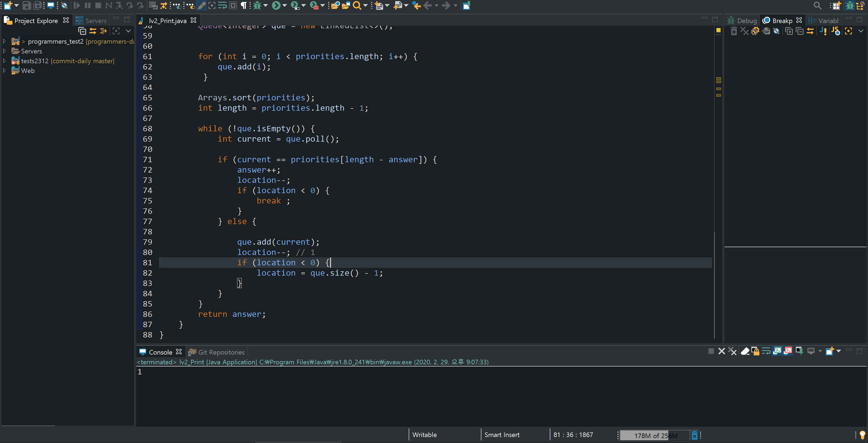Expand the programmers_test2 project tree
The height and width of the screenshot is (443, 868).
coord(4,42)
